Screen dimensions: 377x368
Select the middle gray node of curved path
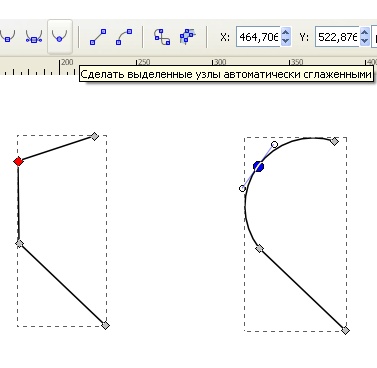(259, 248)
